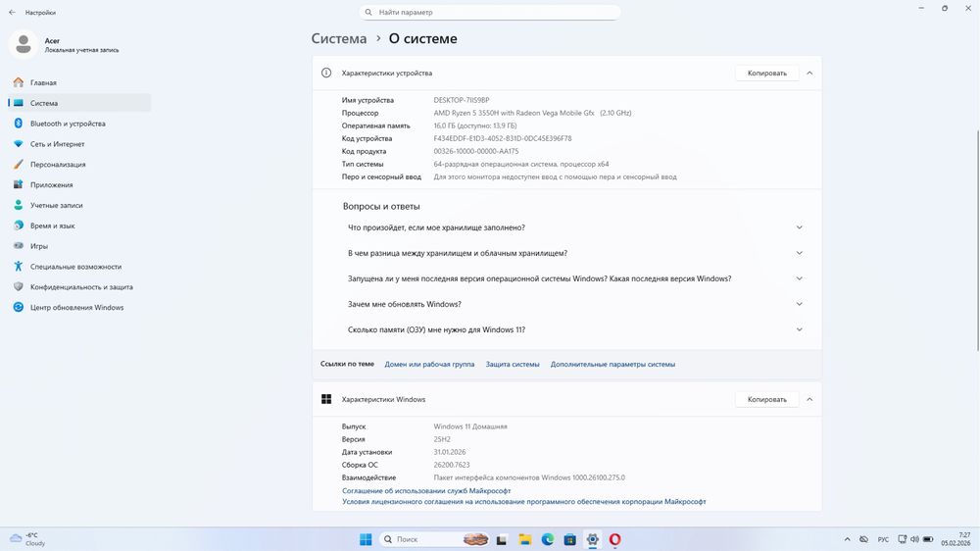
Task: Open Microsoft Store from the taskbar
Action: point(570,539)
